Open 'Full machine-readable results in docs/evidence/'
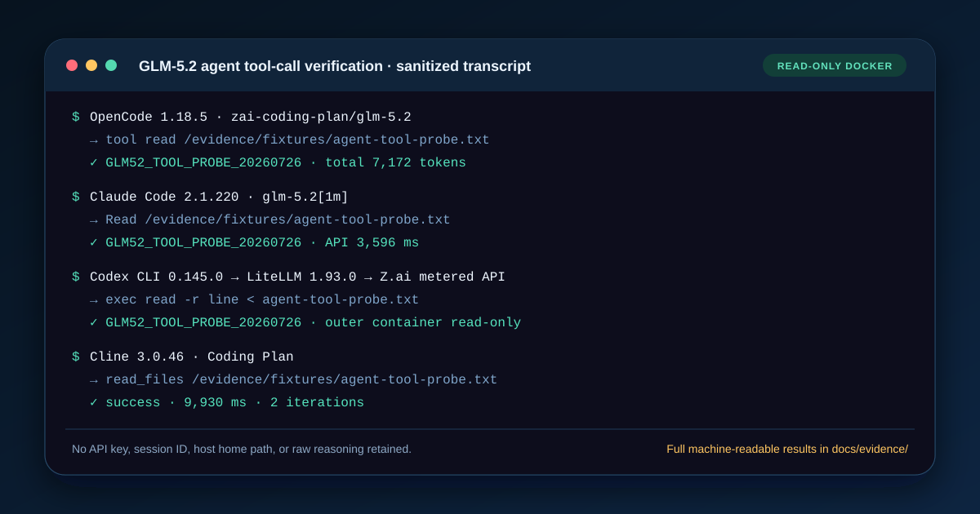The width and height of the screenshot is (980, 514). [787, 449]
